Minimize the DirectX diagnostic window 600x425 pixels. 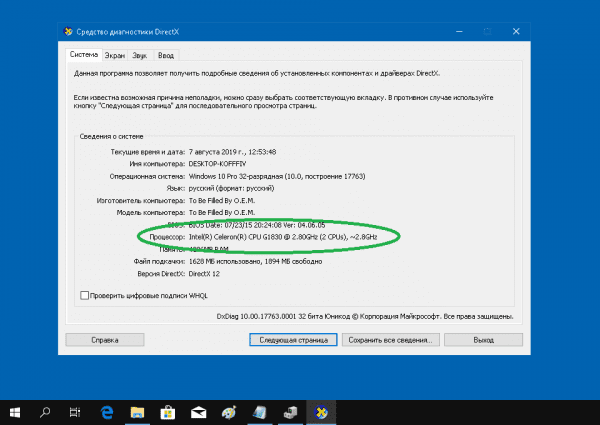pyautogui.click(x=459, y=31)
